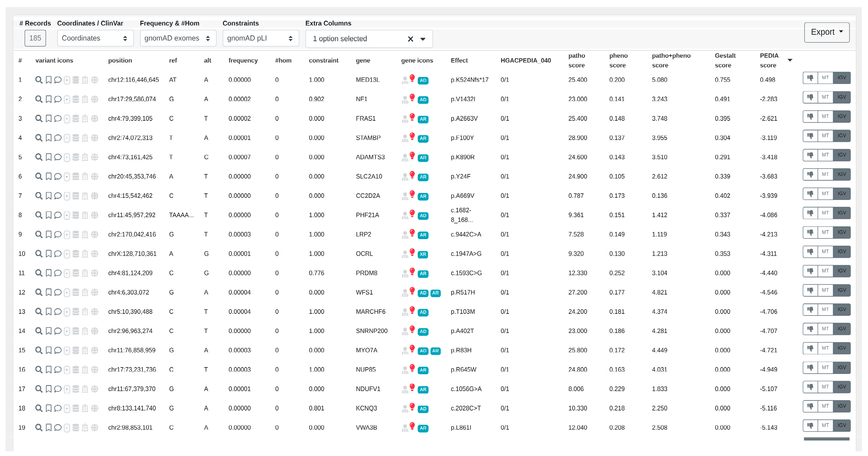This screenshot has width=868, height=456.
Task: Open MT view for the first variant
Action: 826,77
